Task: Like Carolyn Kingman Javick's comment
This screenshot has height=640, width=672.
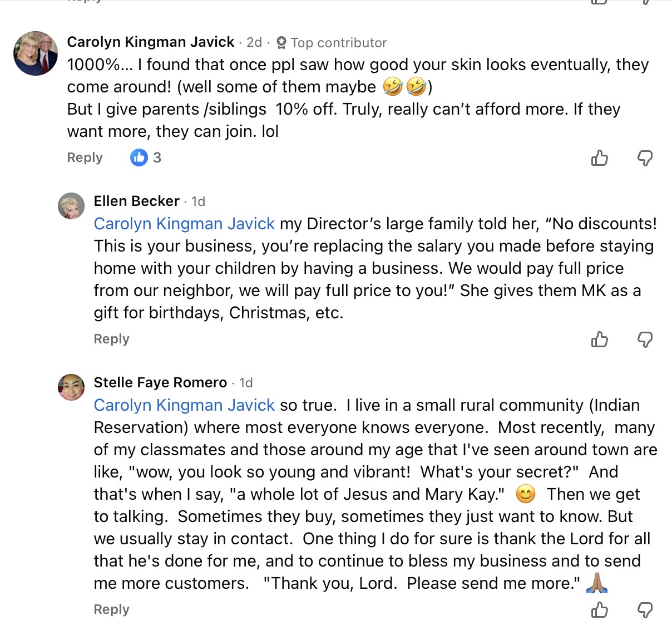Action: coord(599,159)
